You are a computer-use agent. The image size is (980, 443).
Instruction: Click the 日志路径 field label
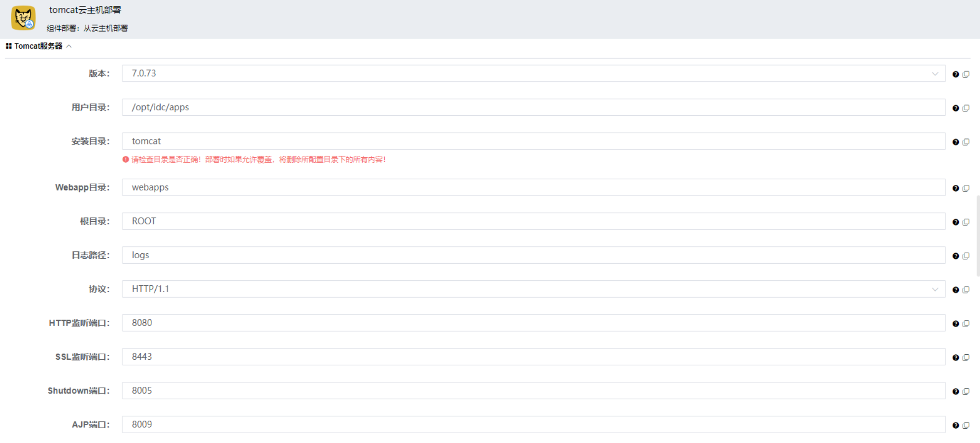91,255
